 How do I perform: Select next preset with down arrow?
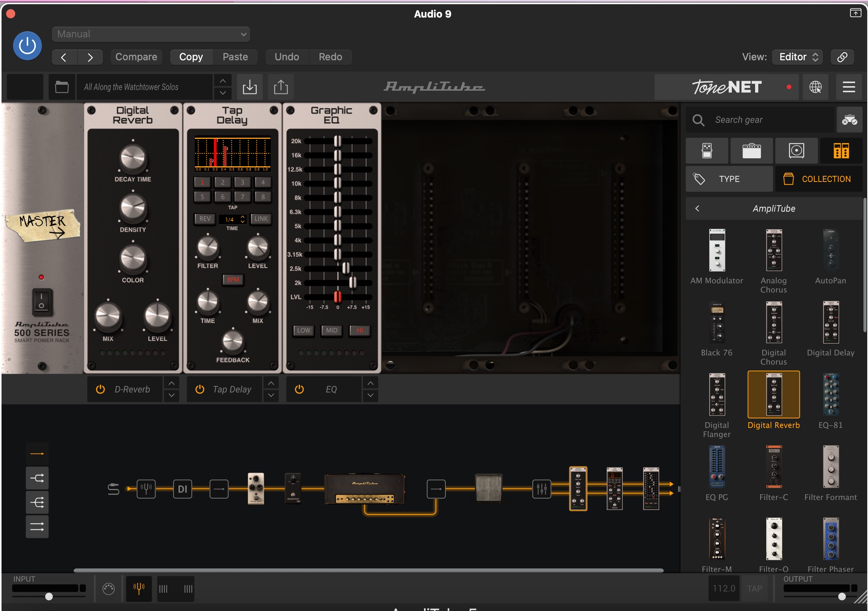223,93
